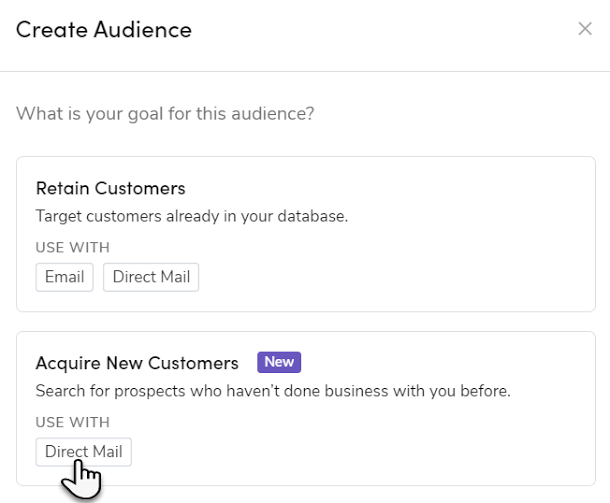Click the divider line under dialog header

(305, 71)
